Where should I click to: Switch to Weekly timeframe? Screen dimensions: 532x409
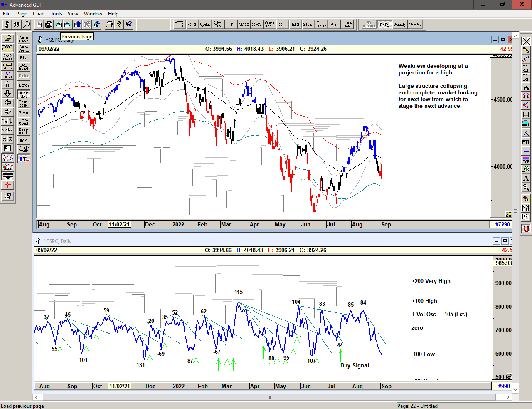click(399, 25)
